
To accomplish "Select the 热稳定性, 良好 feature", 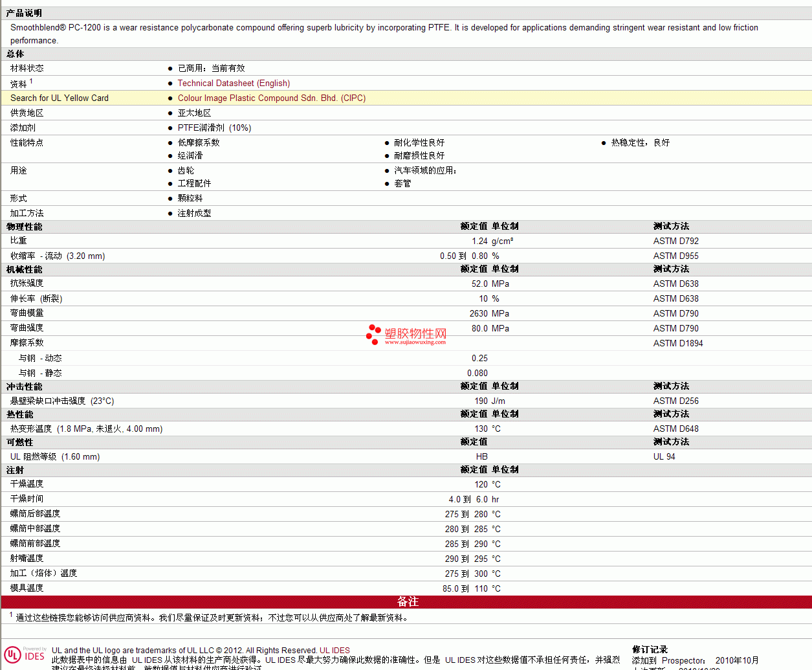I will coord(641,142).
